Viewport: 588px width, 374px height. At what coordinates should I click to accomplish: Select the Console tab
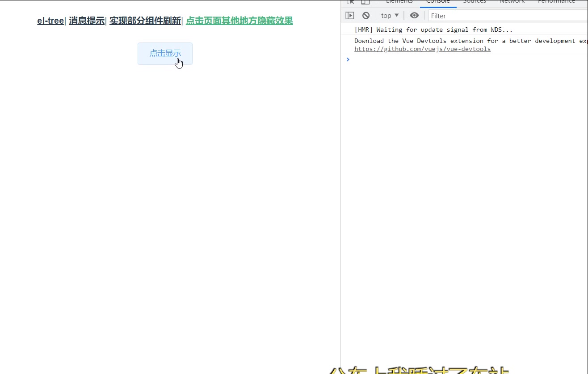438,2
